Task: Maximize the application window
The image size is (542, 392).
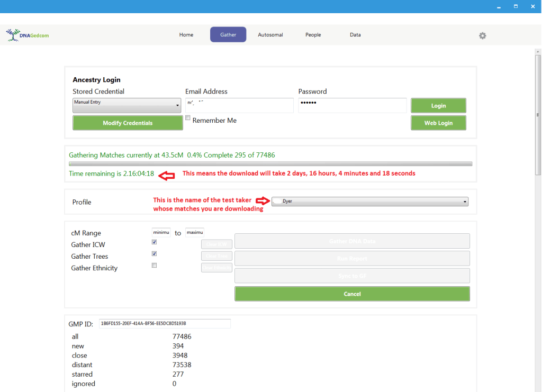Action: point(516,6)
